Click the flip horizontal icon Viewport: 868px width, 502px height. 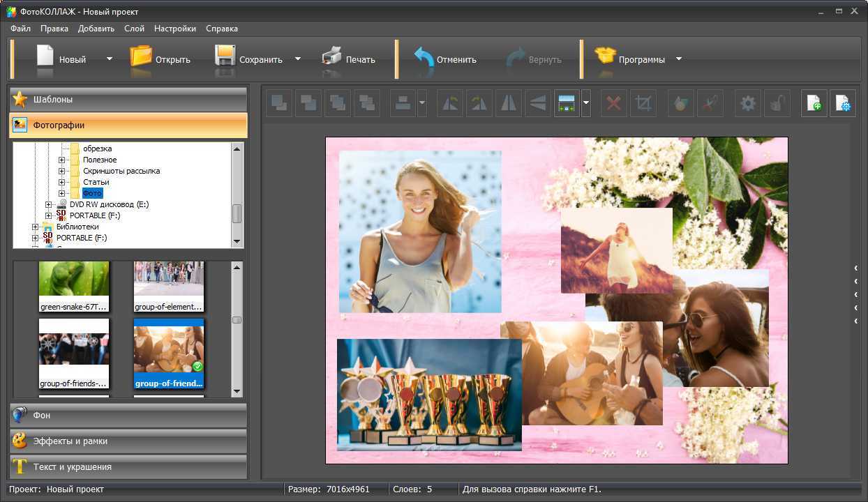(509, 104)
